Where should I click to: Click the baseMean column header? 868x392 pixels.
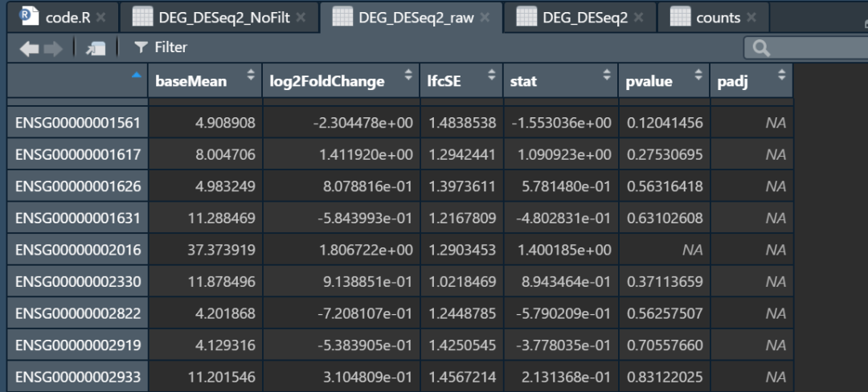click(x=205, y=80)
